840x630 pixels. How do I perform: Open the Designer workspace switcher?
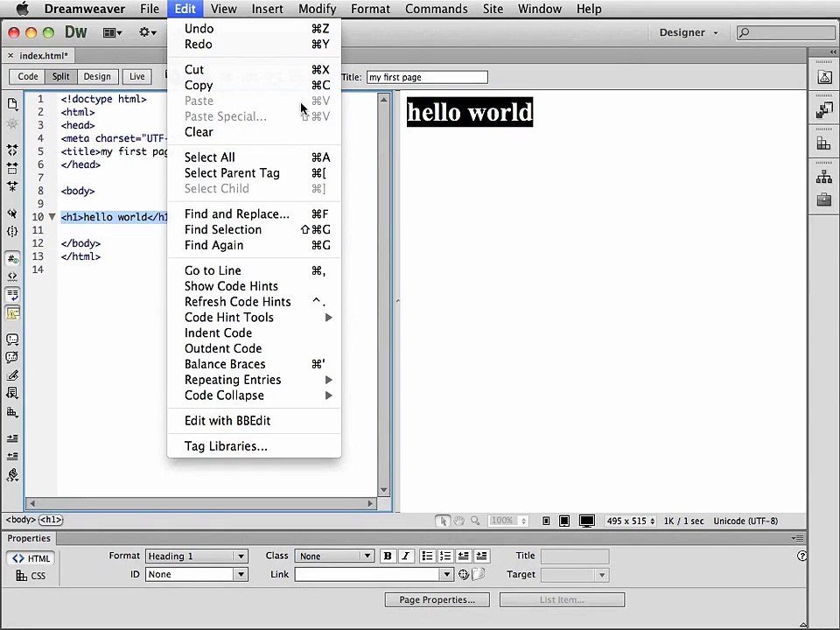tap(689, 32)
